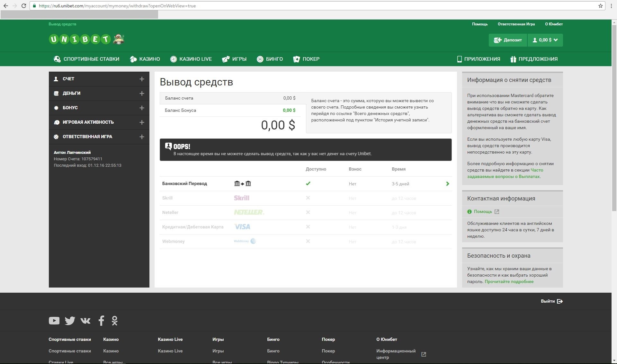Viewport: 617px width, 364px height.
Task: Expand the БОНУС sidebar section
Action: click(142, 108)
